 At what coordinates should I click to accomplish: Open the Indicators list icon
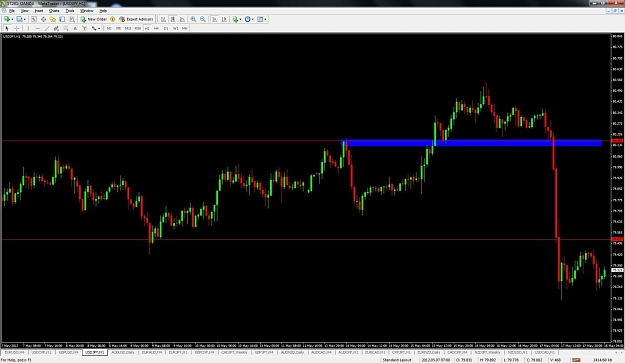[235, 19]
